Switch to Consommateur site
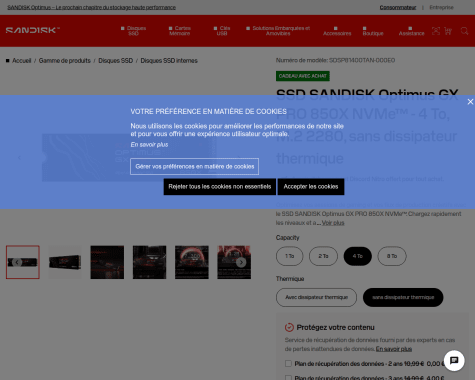The height and width of the screenshot is (380, 475). pos(398,7)
